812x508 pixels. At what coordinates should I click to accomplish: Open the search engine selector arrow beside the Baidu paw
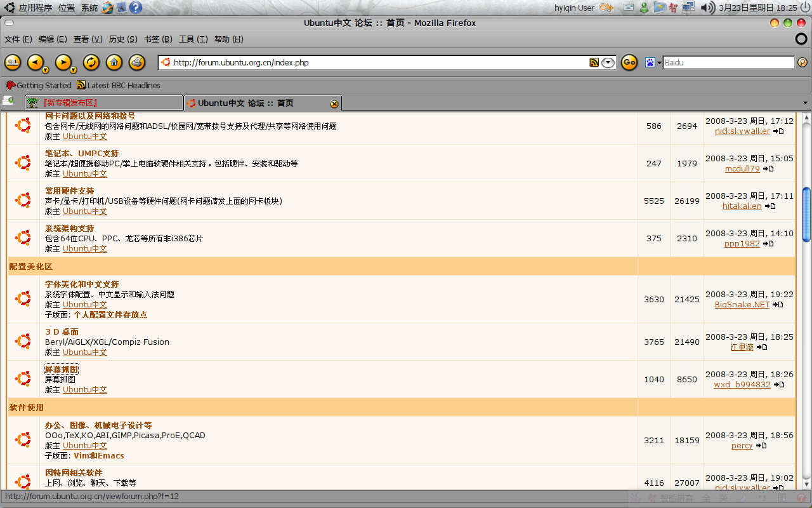(659, 63)
